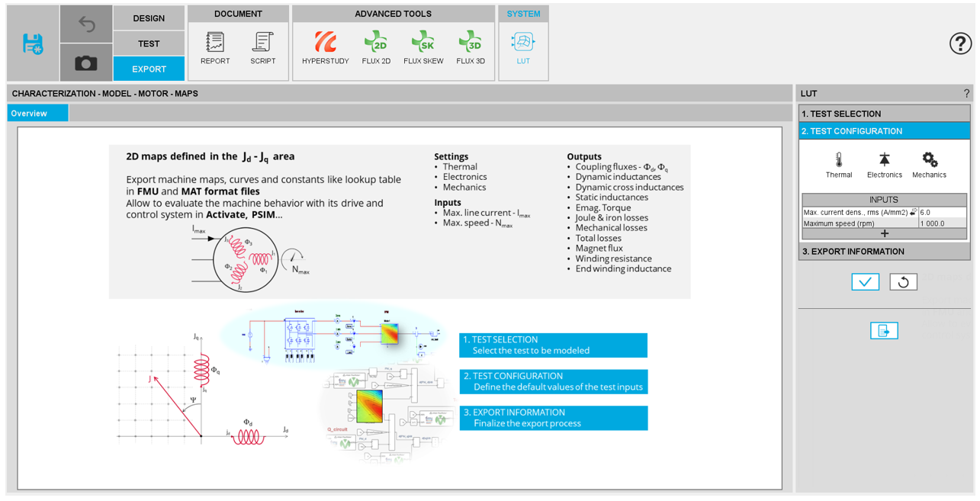Click the current density unit switch icon
The width and height of the screenshot is (980, 501).
click(914, 213)
